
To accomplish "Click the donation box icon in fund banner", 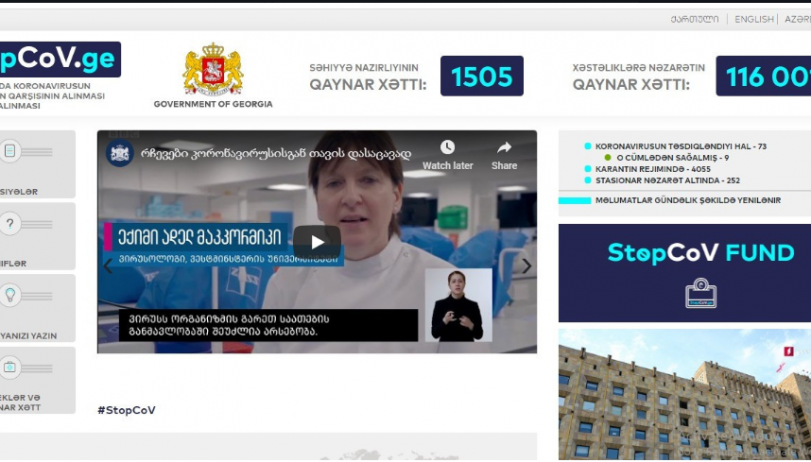I will [x=701, y=293].
